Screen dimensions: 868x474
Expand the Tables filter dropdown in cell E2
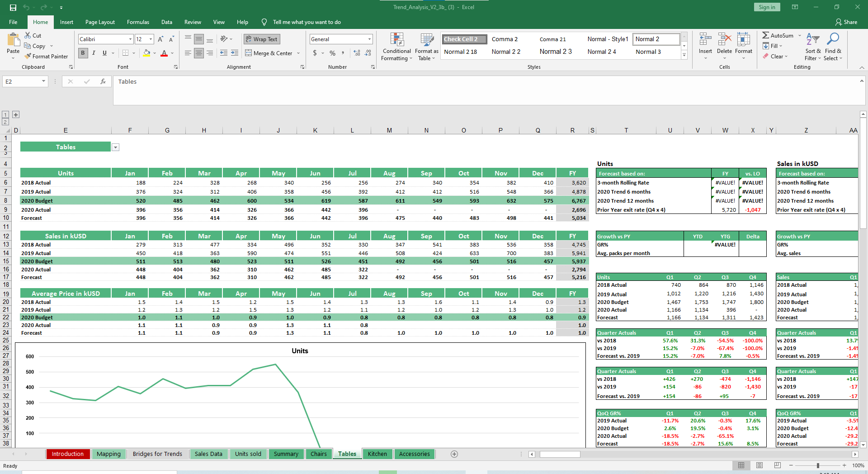click(x=116, y=147)
